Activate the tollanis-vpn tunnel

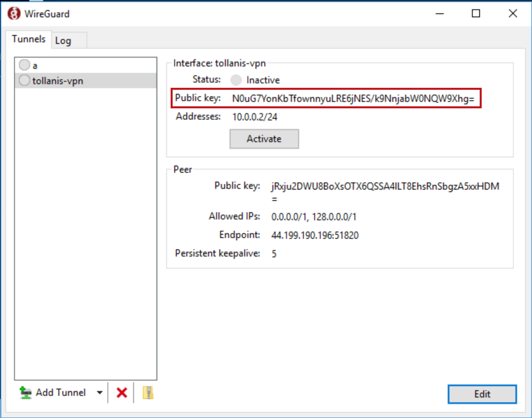[264, 139]
